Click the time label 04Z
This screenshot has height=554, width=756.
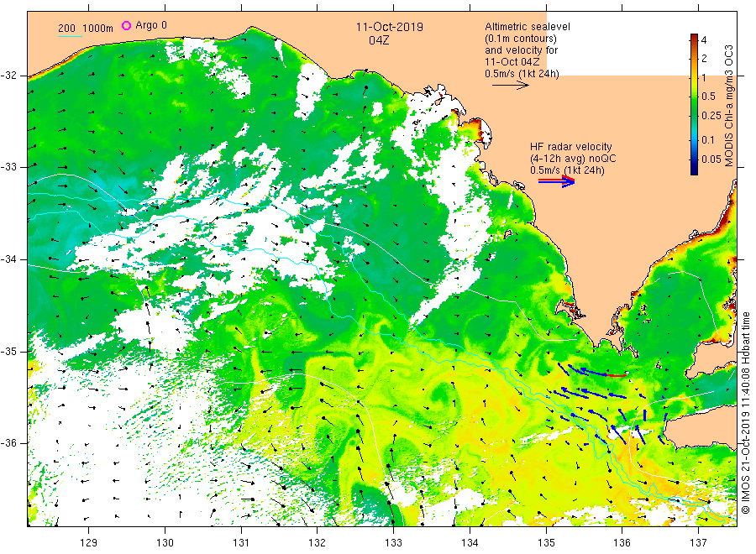tap(379, 40)
